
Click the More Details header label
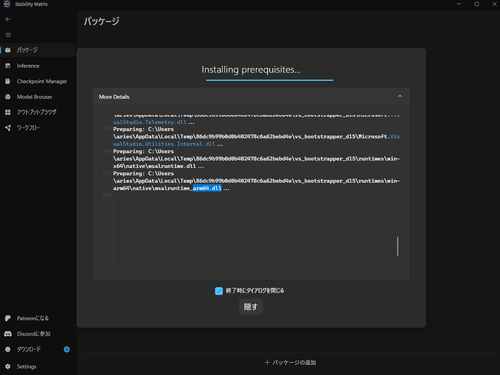[114, 97]
